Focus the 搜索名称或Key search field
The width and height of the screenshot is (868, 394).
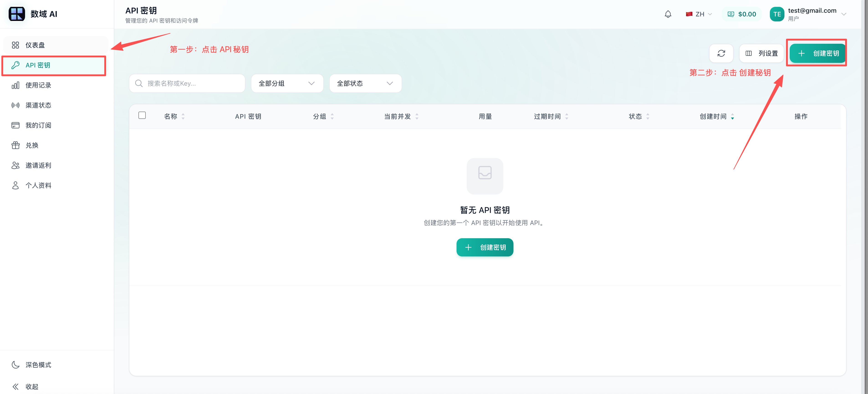tap(187, 83)
